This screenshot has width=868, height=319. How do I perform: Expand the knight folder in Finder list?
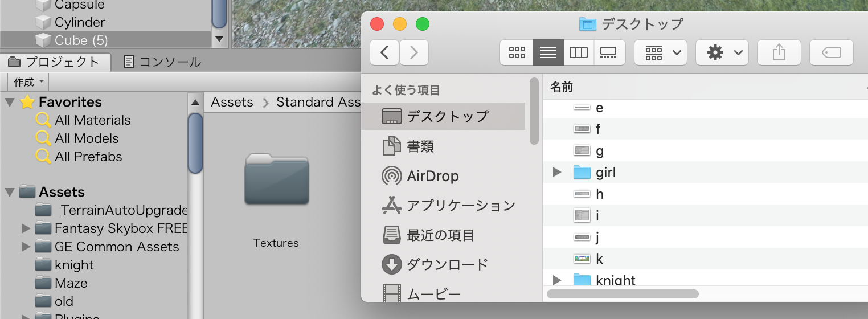(557, 280)
